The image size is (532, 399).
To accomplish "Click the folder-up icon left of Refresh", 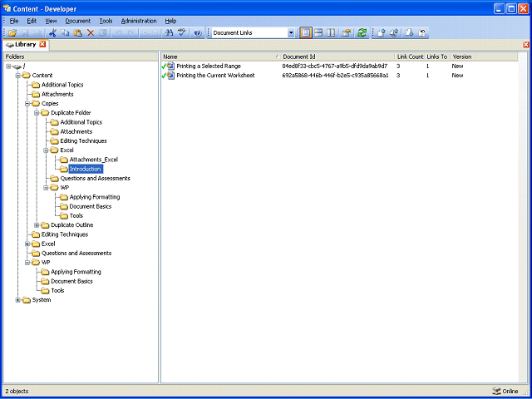I will coord(346,33).
